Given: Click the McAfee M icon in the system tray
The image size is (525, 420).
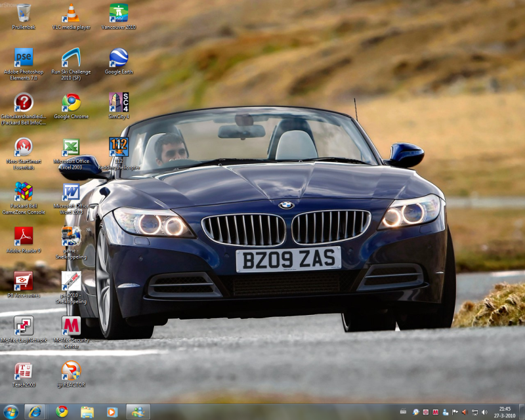Looking at the screenshot, I should 435,412.
